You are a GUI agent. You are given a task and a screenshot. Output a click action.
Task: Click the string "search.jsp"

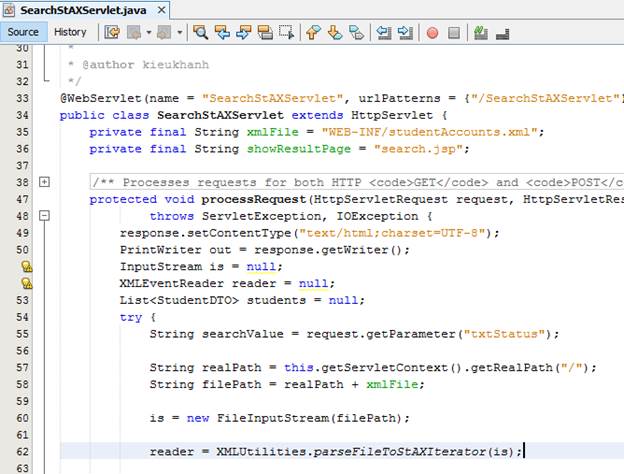pyautogui.click(x=418, y=149)
